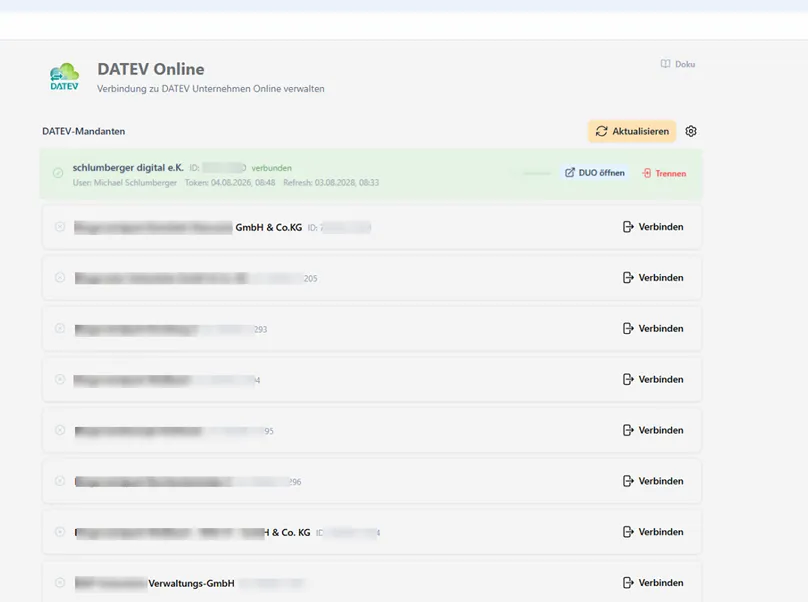Click the status icon of row ending 96
The width and height of the screenshot is (808, 602).
[x=60, y=481]
